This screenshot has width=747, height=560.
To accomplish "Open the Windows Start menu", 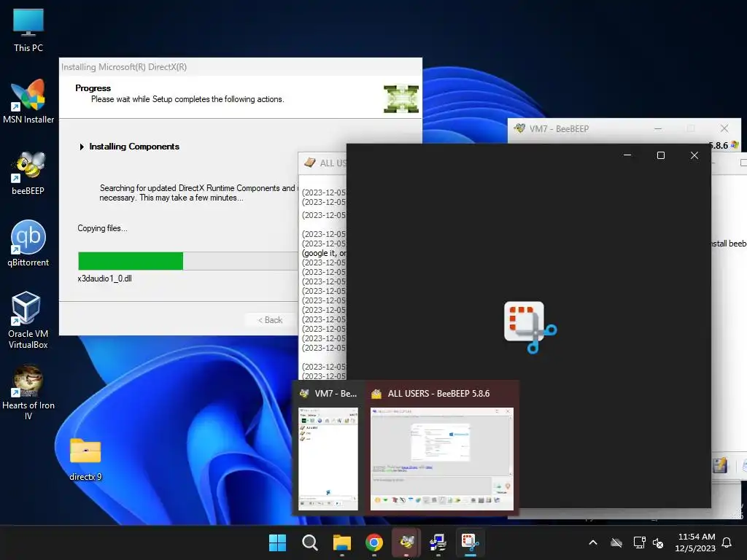I will (x=277, y=542).
